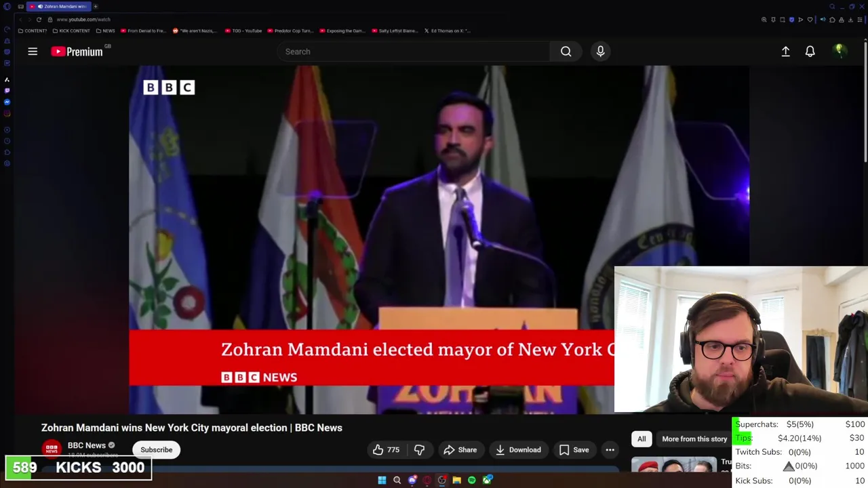Open the KICK CONTENT bookmarks folder
The width and height of the screenshot is (868, 488).
pyautogui.click(x=71, y=30)
